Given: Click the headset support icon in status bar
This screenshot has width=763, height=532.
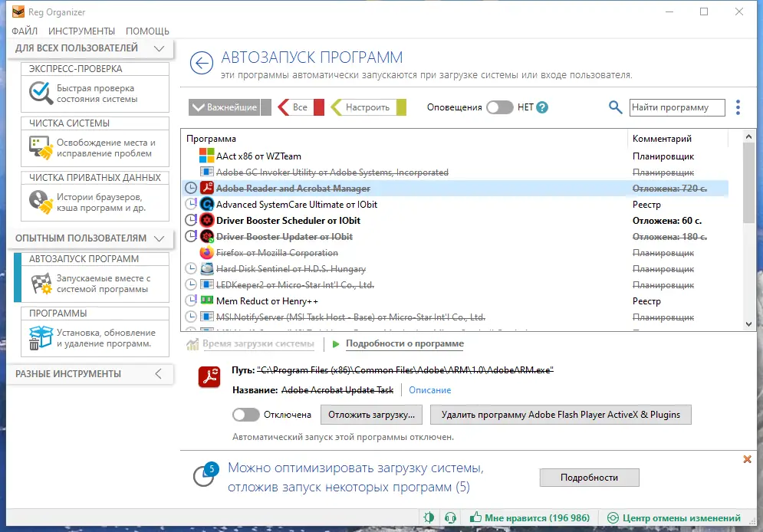Looking at the screenshot, I should coord(451,517).
